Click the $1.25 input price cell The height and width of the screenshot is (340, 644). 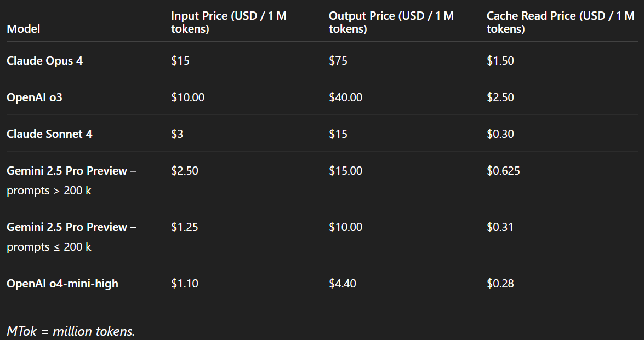185,227
